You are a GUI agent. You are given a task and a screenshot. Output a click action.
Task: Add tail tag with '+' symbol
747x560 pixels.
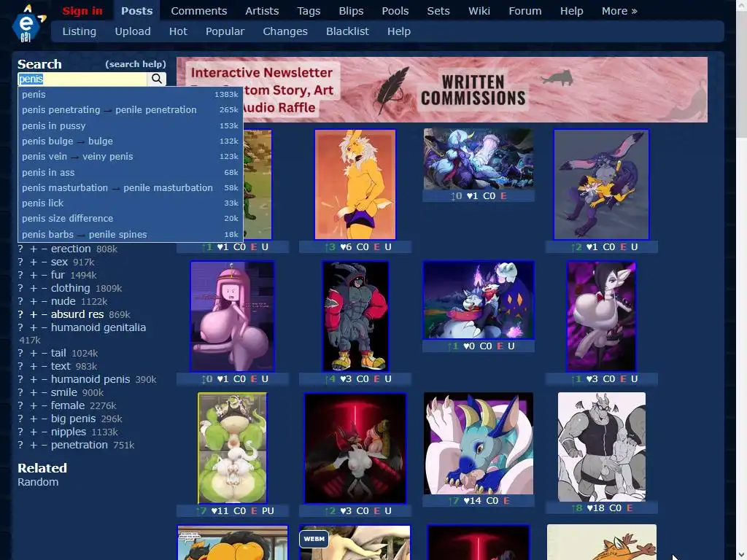(x=34, y=354)
